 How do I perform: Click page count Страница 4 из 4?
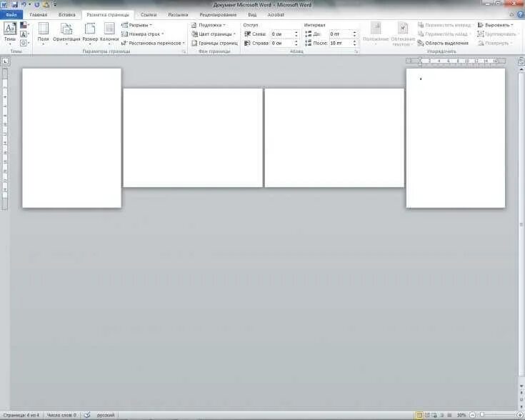coord(21,415)
